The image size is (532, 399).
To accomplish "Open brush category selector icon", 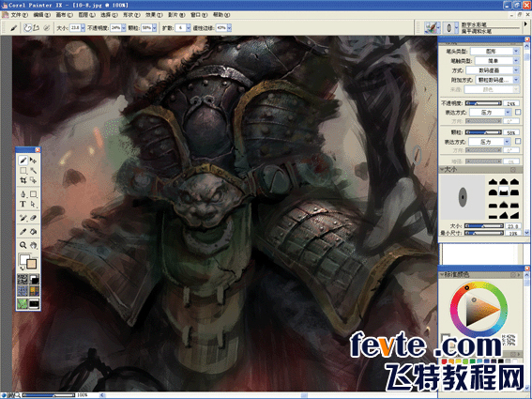I will (433, 27).
